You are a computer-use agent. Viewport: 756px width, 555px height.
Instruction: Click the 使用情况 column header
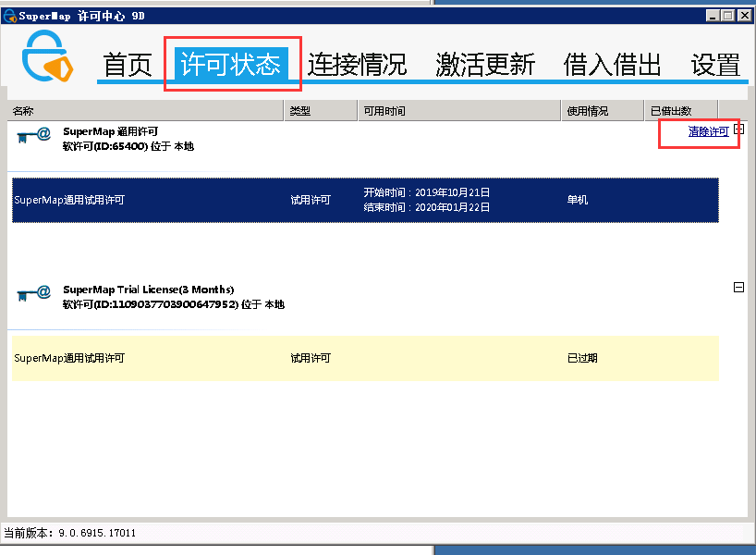point(603,111)
